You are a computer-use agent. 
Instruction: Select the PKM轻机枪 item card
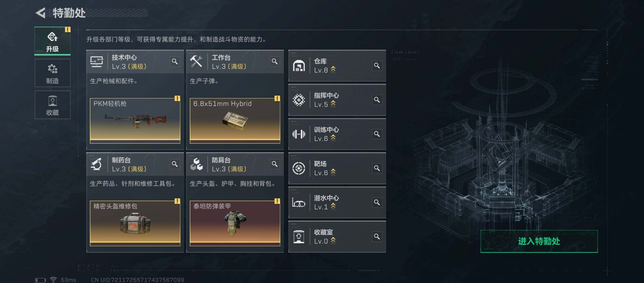point(135,121)
